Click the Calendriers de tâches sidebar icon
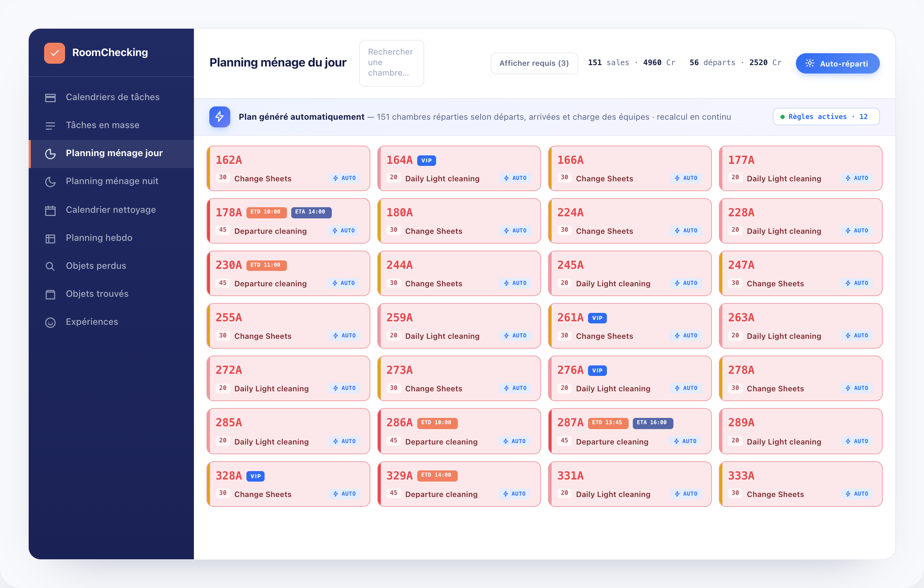Screen dimensions: 924x588 point(50,98)
